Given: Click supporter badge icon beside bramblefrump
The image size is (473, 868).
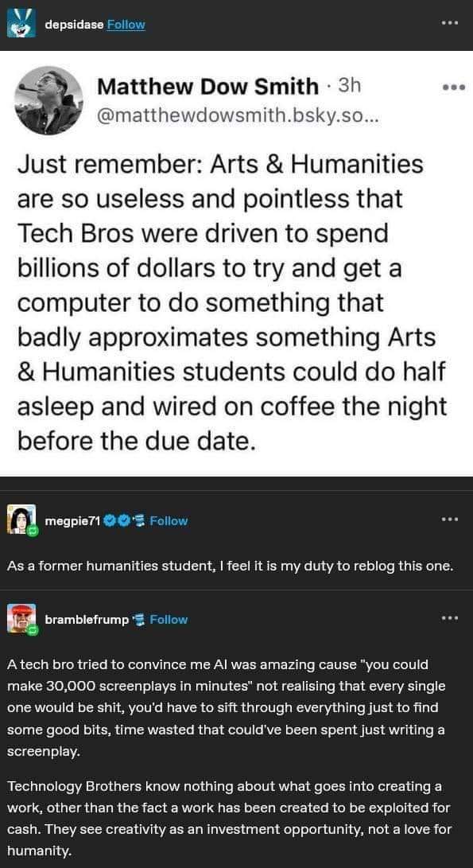Looking at the screenshot, I should point(138,620).
